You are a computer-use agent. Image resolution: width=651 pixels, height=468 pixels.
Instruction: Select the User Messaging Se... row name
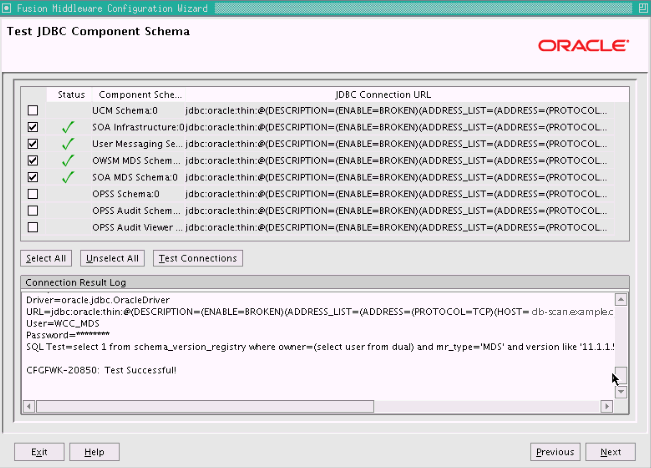point(137,144)
